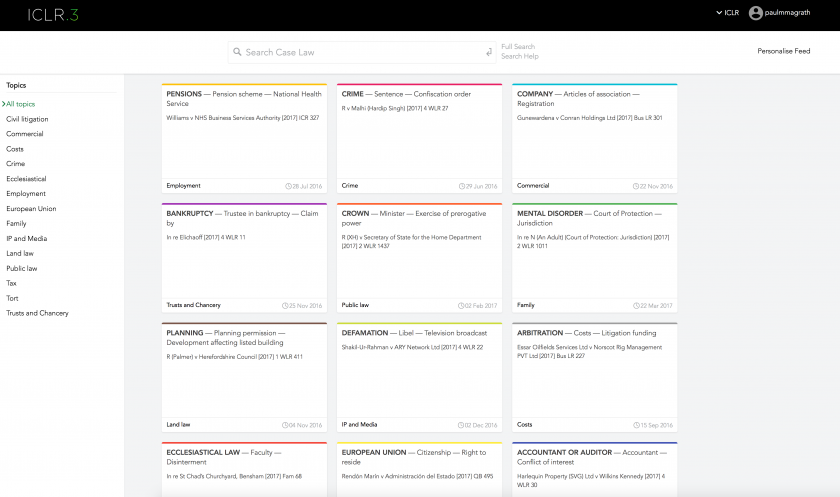The image size is (840, 497).
Task: Click the Search Help link
Action: coord(519,57)
